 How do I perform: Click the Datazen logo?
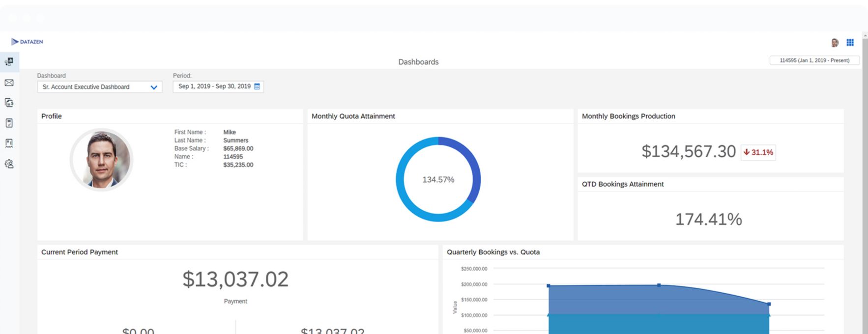[x=27, y=42]
